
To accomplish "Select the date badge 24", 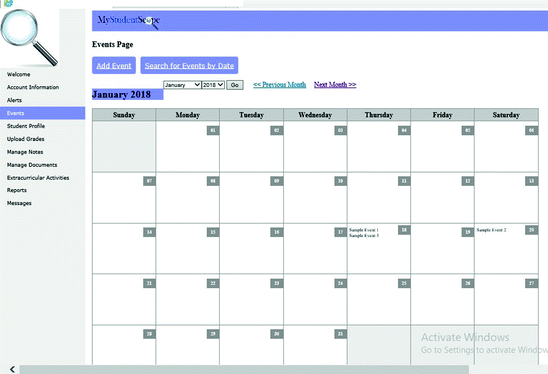I will 340,283.
